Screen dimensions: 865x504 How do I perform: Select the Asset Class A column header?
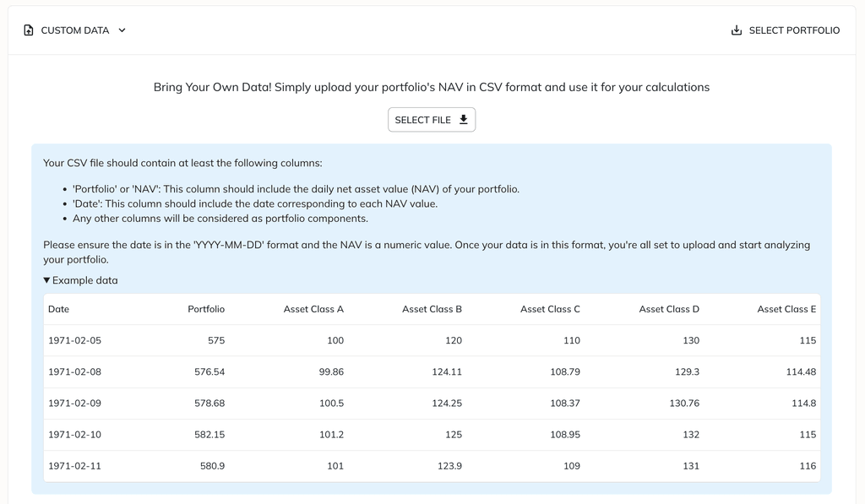click(313, 309)
